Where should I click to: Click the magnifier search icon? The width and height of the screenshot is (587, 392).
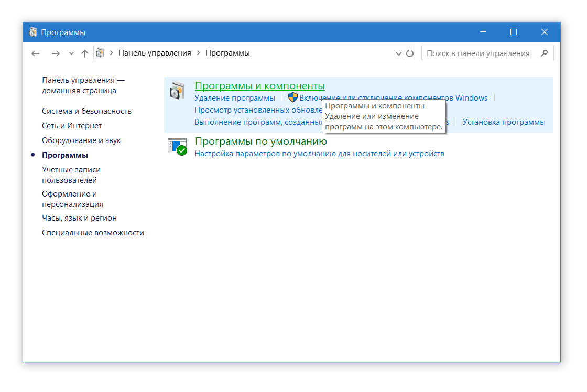coord(545,53)
